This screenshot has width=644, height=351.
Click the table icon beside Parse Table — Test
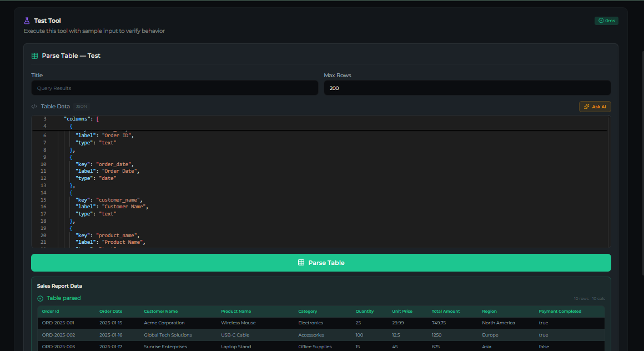point(34,56)
